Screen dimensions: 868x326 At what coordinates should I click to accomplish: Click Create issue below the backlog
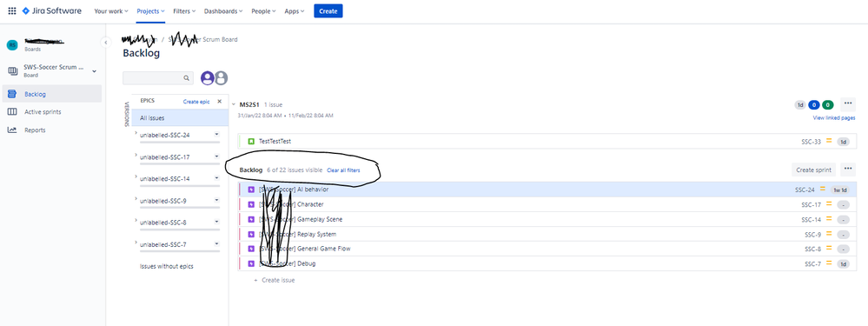pos(274,280)
